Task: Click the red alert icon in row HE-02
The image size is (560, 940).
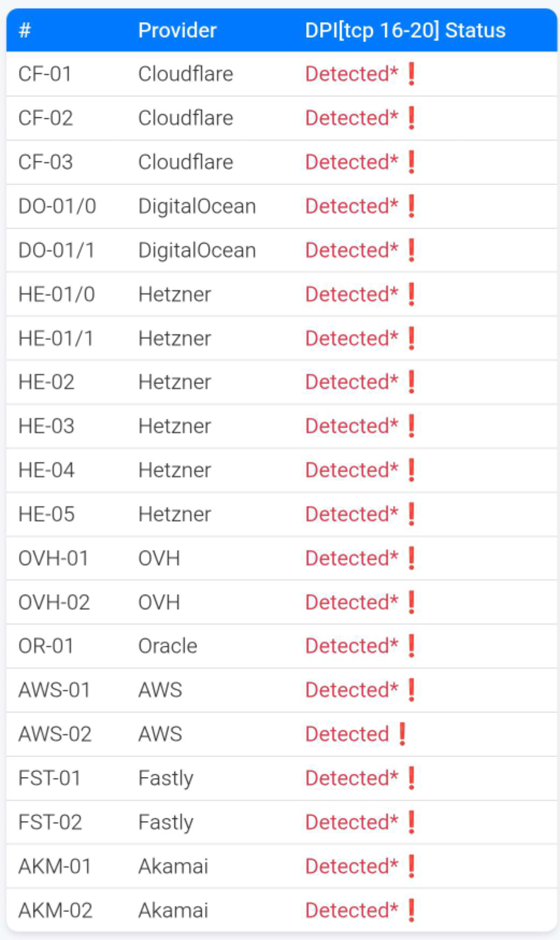Action: 412,382
